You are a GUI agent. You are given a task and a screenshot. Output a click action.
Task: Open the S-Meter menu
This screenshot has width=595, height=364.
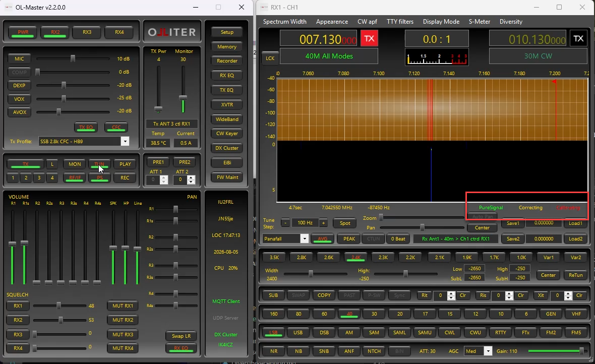pyautogui.click(x=479, y=22)
